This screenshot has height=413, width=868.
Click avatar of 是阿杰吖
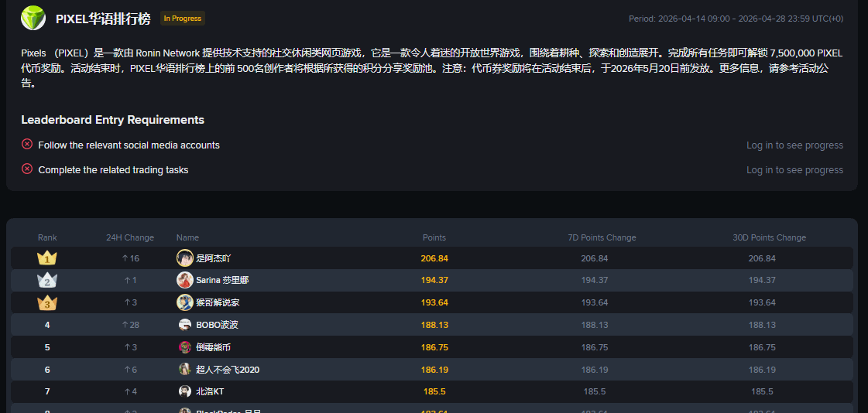coord(185,258)
